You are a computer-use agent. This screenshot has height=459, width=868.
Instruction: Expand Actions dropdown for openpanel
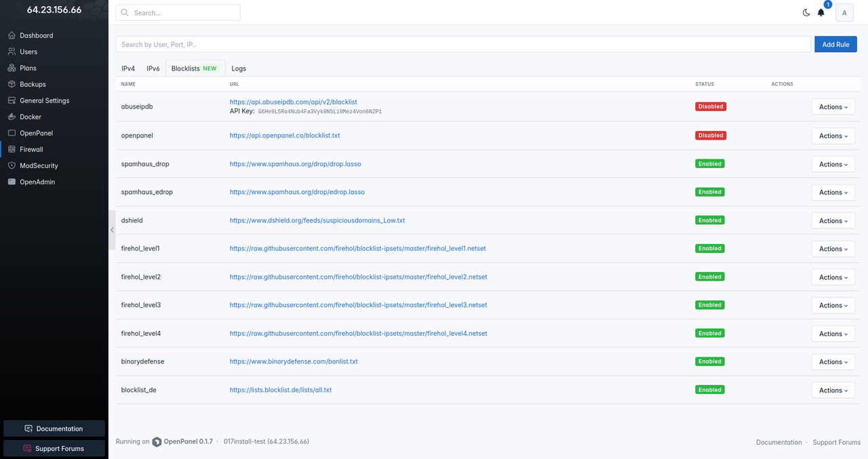[x=833, y=136]
